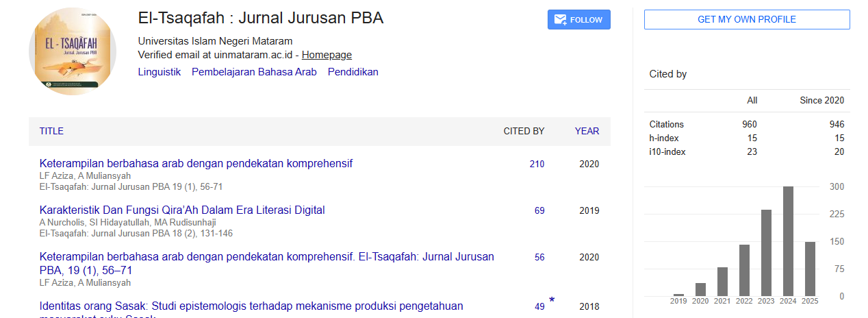Select the Linguistik interest tag
The width and height of the screenshot is (868, 318).
tap(159, 72)
